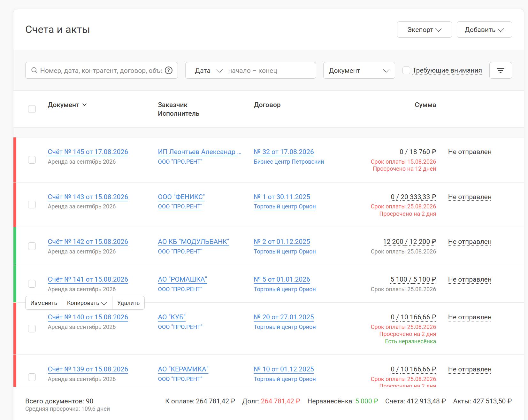Image resolution: width=528 pixels, height=420 pixels.
Task: Click Не отправлен status for Счёт № 142
Action: [470, 242]
